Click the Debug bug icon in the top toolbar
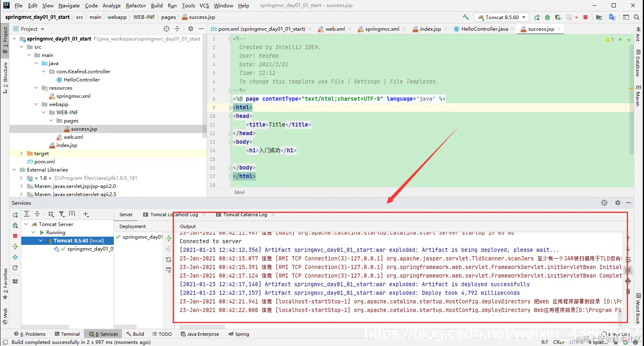Viewport: 644px width, 346px height. click(x=547, y=17)
